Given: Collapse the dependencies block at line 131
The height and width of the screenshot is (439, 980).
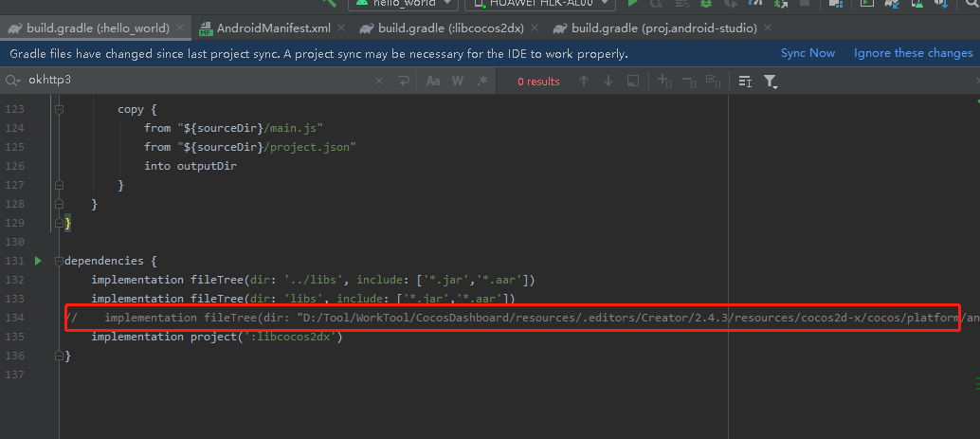Looking at the screenshot, I should pyautogui.click(x=59, y=261).
